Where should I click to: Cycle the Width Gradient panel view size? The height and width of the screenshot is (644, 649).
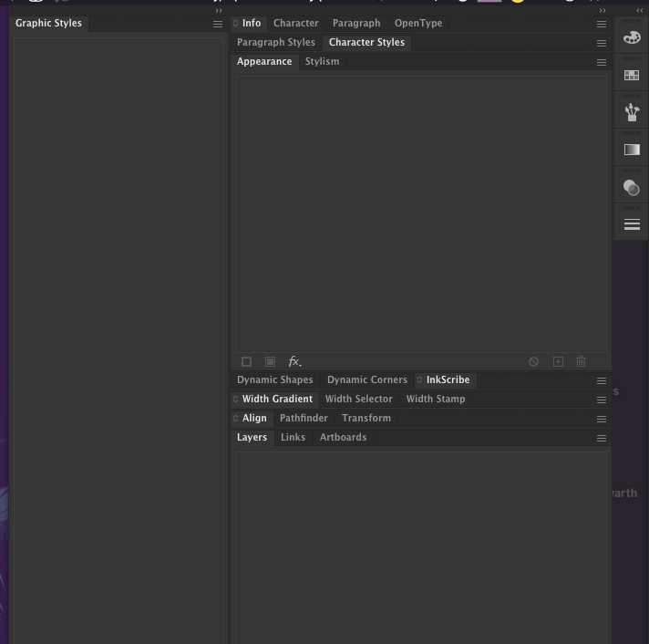point(236,400)
